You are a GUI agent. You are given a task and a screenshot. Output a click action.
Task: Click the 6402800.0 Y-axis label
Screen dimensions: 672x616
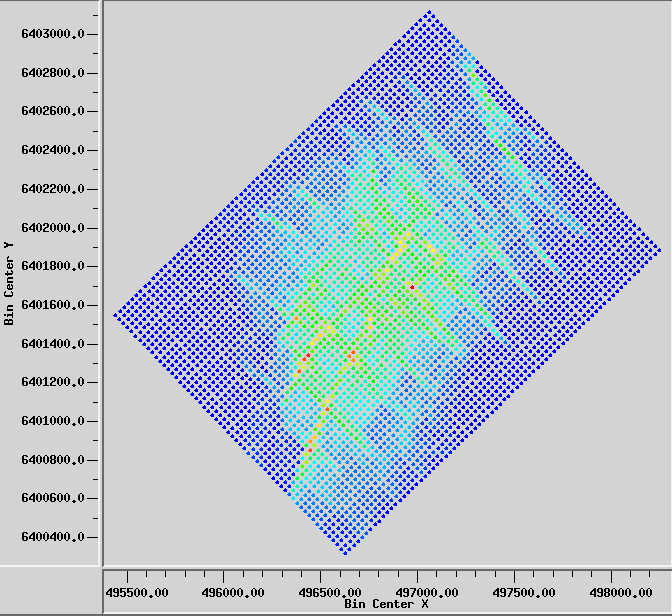pyautogui.click(x=52, y=73)
